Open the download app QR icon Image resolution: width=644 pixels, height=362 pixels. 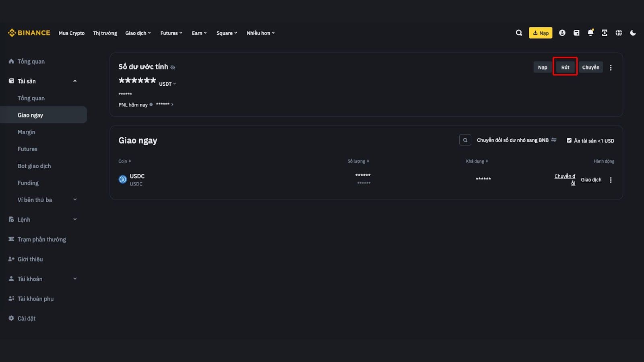click(605, 33)
